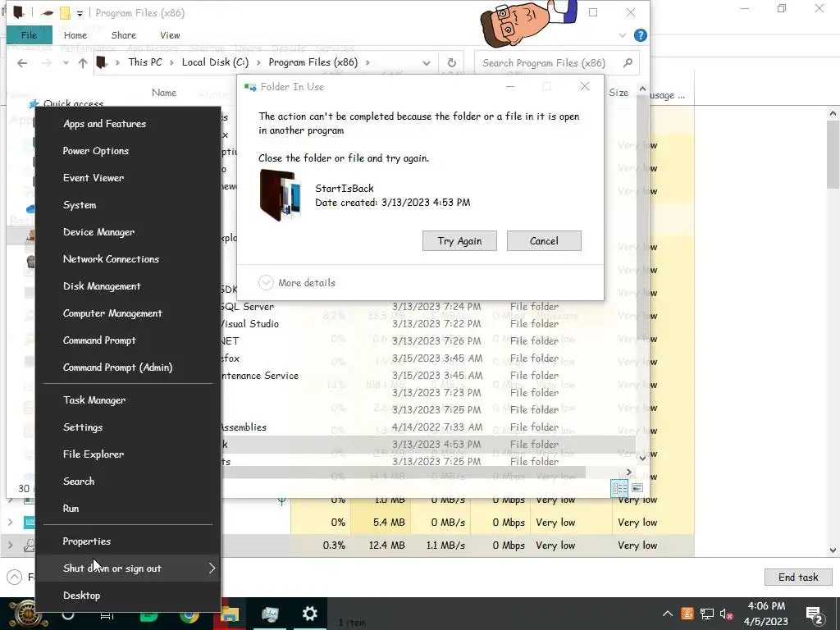Image resolution: width=840 pixels, height=630 pixels.
Task: Open the Settings gear on taskbar
Action: (309, 614)
